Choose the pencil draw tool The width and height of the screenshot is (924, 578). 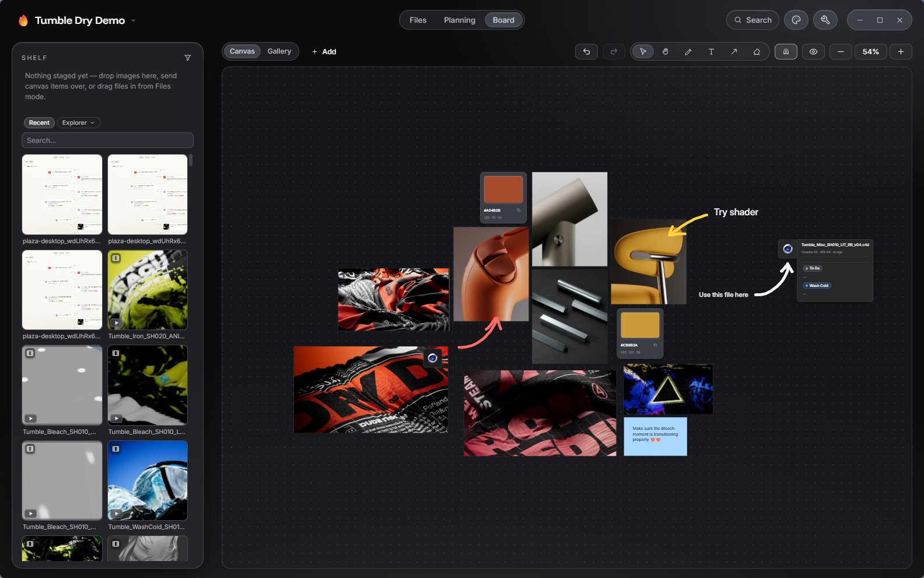tap(688, 51)
